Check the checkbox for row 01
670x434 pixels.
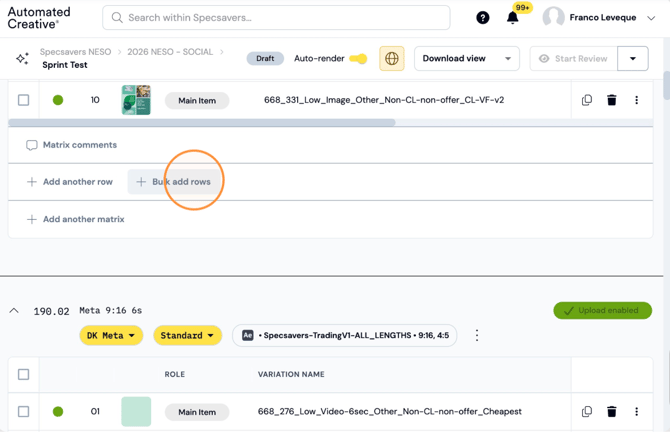[x=24, y=411]
